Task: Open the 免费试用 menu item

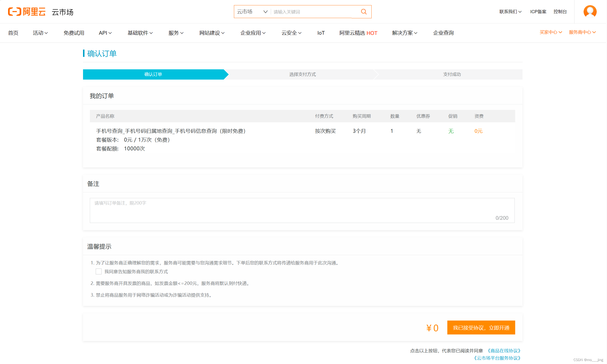Action: pos(74,33)
